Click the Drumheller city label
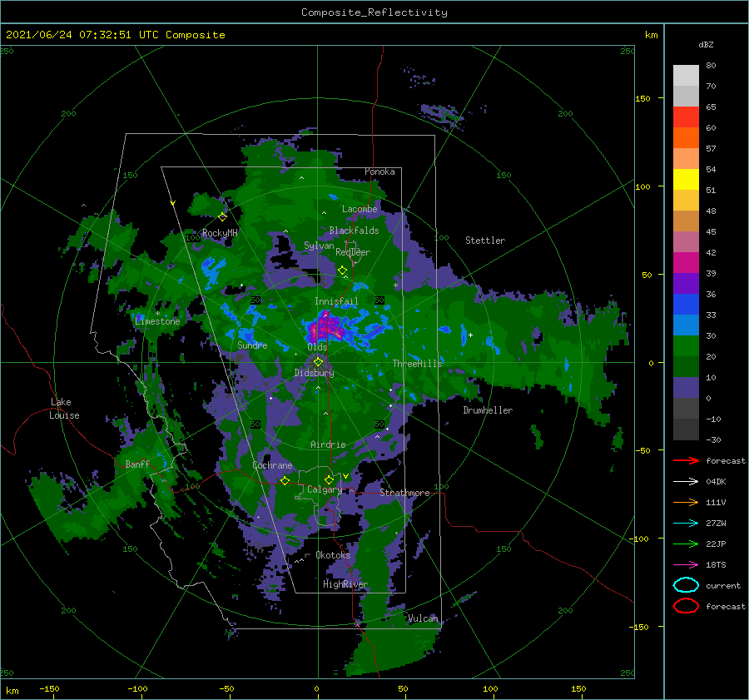749x700 pixels. click(x=488, y=410)
